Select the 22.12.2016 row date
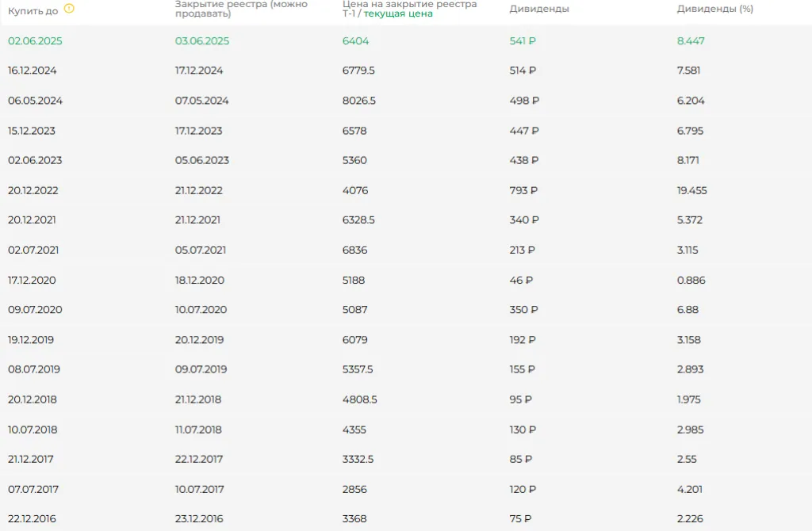Viewport: 812px width, 531px height. pos(33,519)
